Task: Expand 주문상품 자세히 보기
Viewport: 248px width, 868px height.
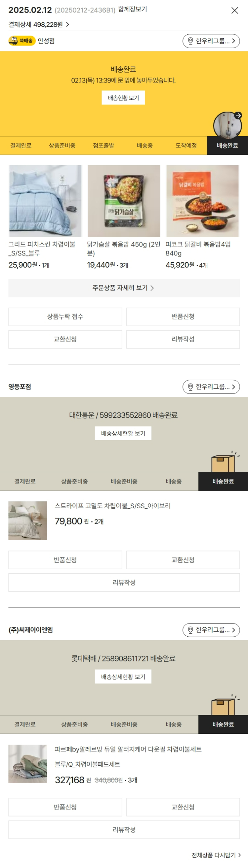Action: coord(124,288)
